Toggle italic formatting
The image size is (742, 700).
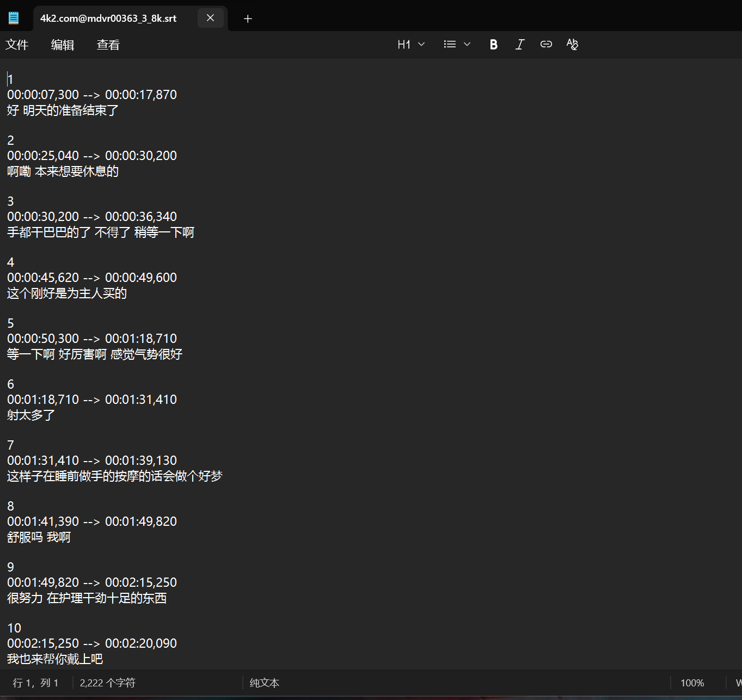pyautogui.click(x=520, y=45)
